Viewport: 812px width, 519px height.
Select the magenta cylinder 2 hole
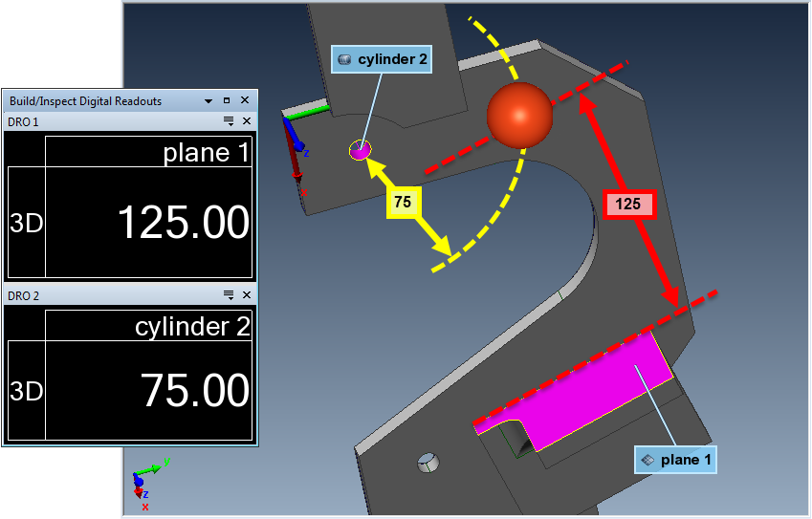360,151
